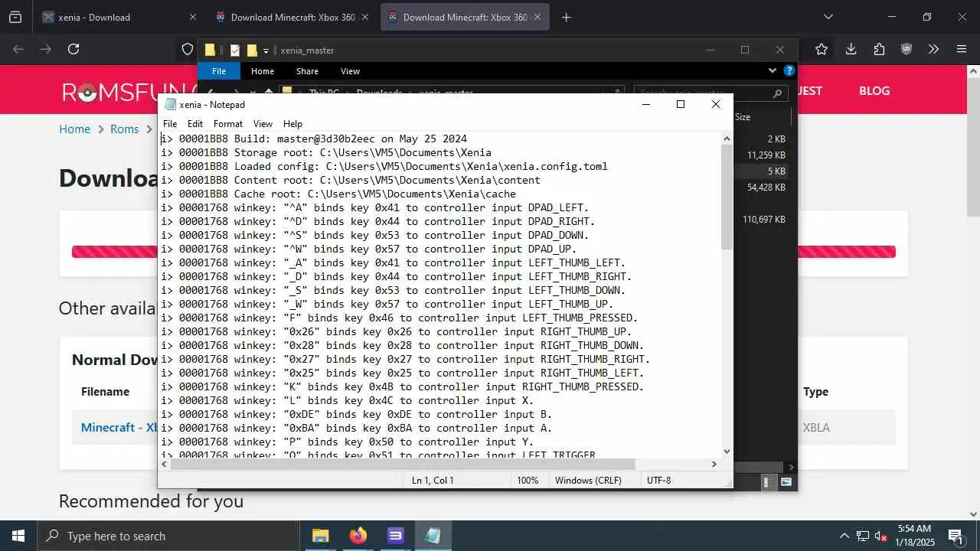
Task: Bookmark this page with star icon
Action: click(x=822, y=49)
